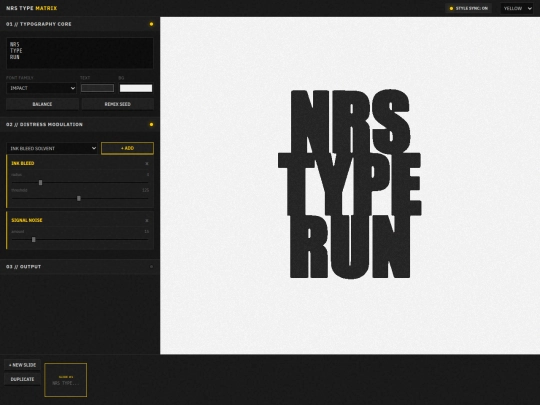
Task: Edit the NRS TYPE RUN text area
Action: (80, 53)
